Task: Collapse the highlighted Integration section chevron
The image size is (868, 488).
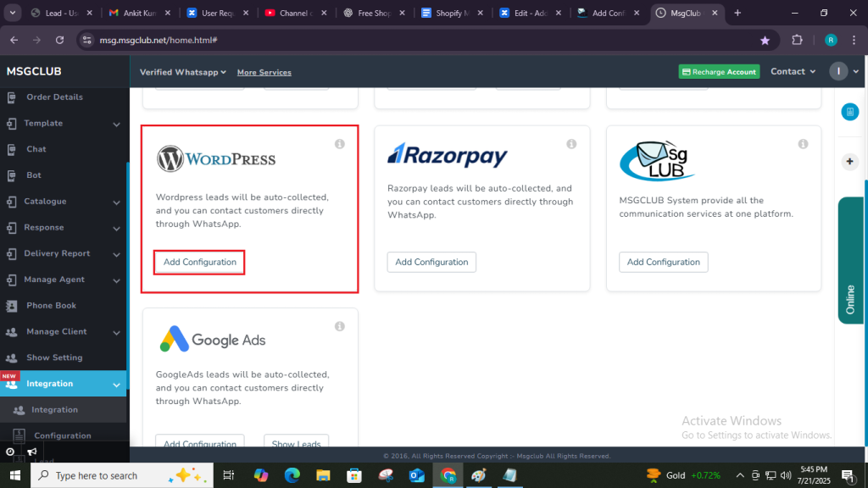Action: tap(116, 385)
